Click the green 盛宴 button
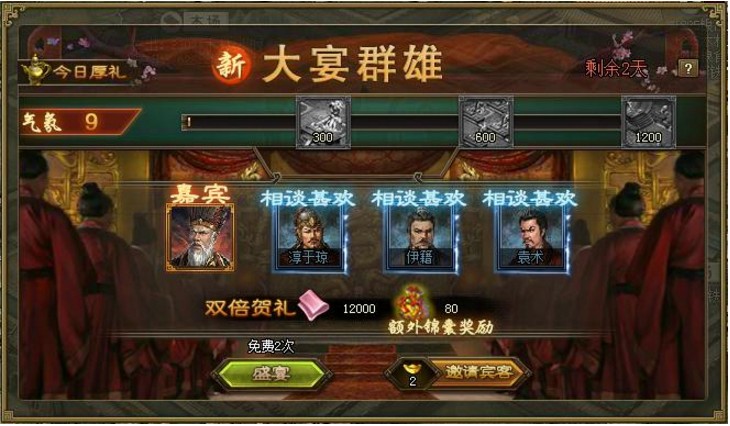This screenshot has width=730, height=426. [x=271, y=373]
